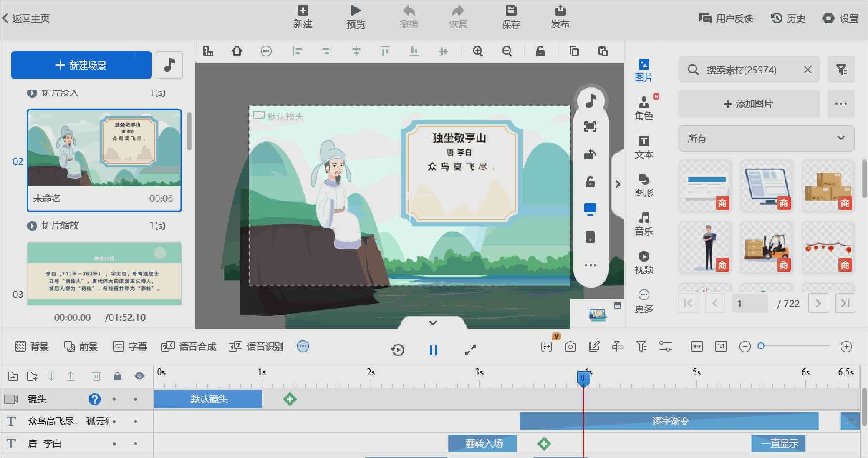Go to the next page of materials

click(x=818, y=304)
